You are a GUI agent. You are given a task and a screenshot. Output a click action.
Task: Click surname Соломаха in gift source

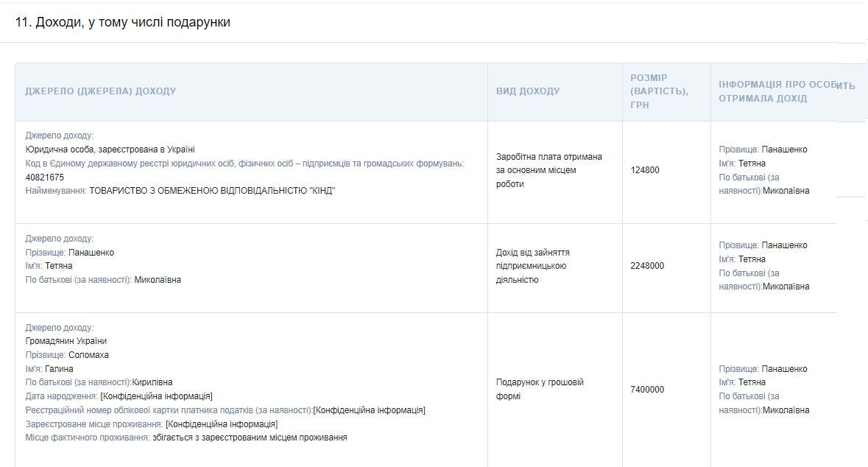point(88,355)
